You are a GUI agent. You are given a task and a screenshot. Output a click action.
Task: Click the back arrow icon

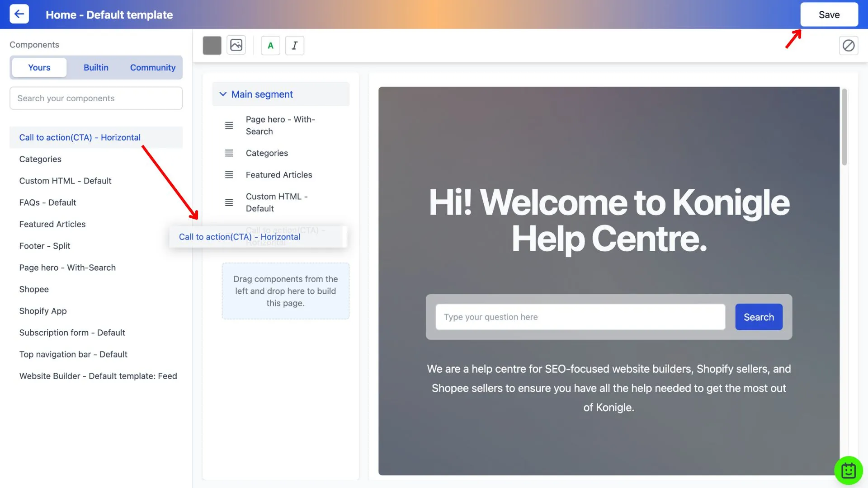19,14
